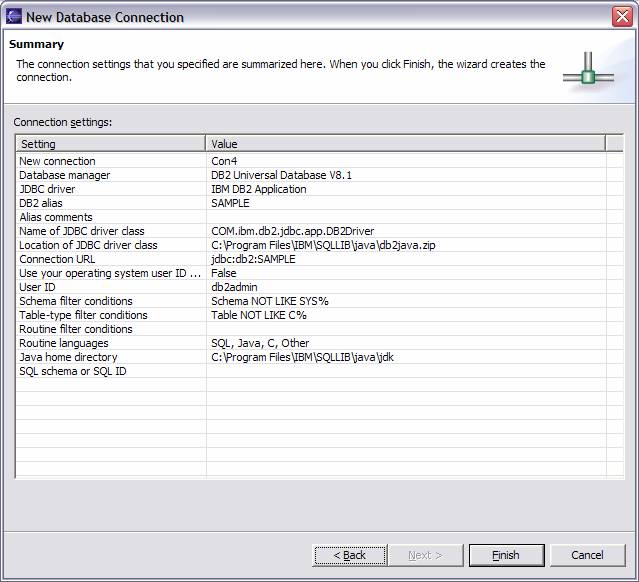This screenshot has height=582, width=639.
Task: Click the db2java.zip path value
Action: pyautogui.click(x=323, y=245)
